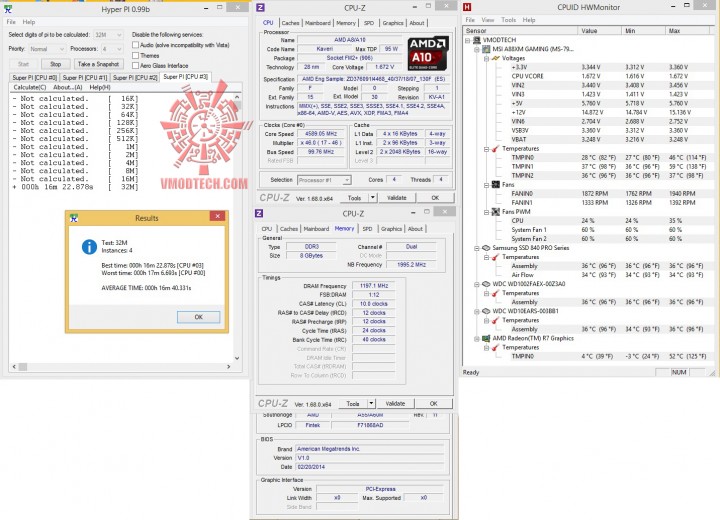The width and height of the screenshot is (720, 520).
Task: Switch to Super PI CPU #0 tab
Action: 34,78
